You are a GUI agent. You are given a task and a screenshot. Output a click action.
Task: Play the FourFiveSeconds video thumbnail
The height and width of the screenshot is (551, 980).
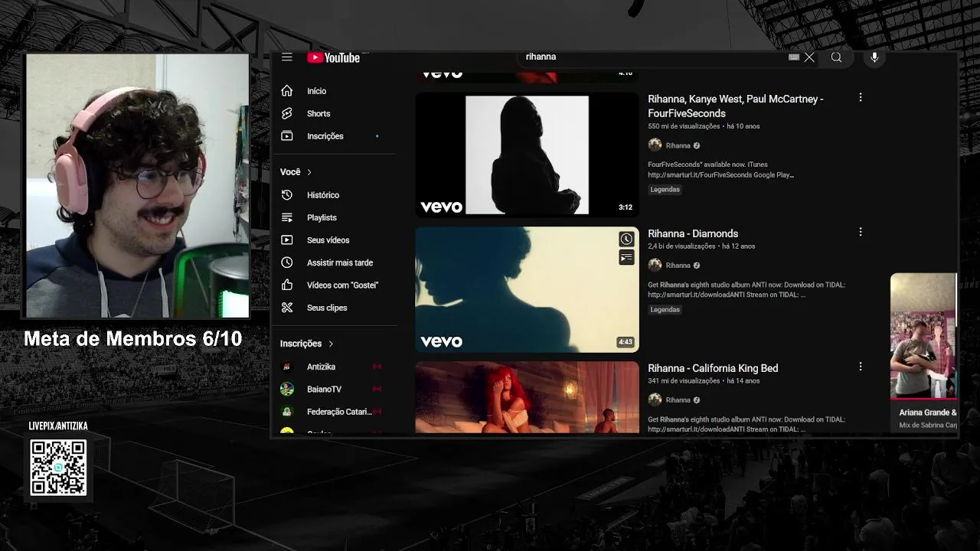(527, 155)
